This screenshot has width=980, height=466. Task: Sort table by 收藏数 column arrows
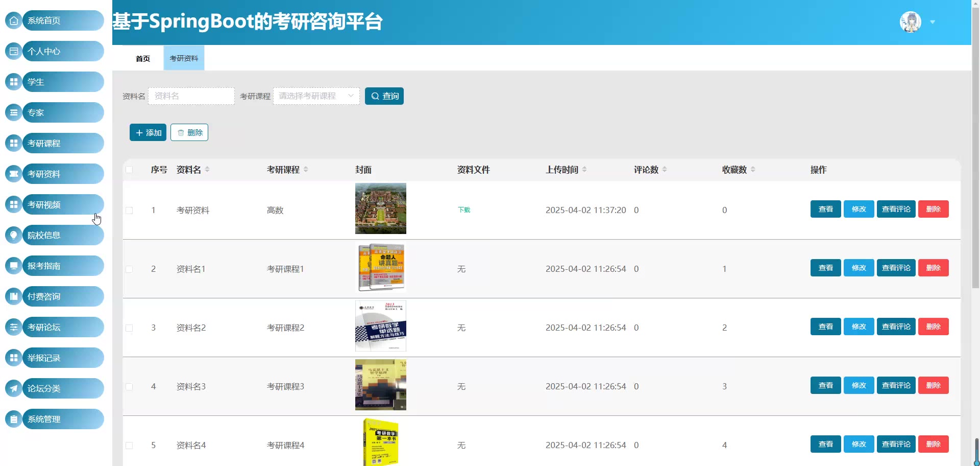click(x=753, y=170)
